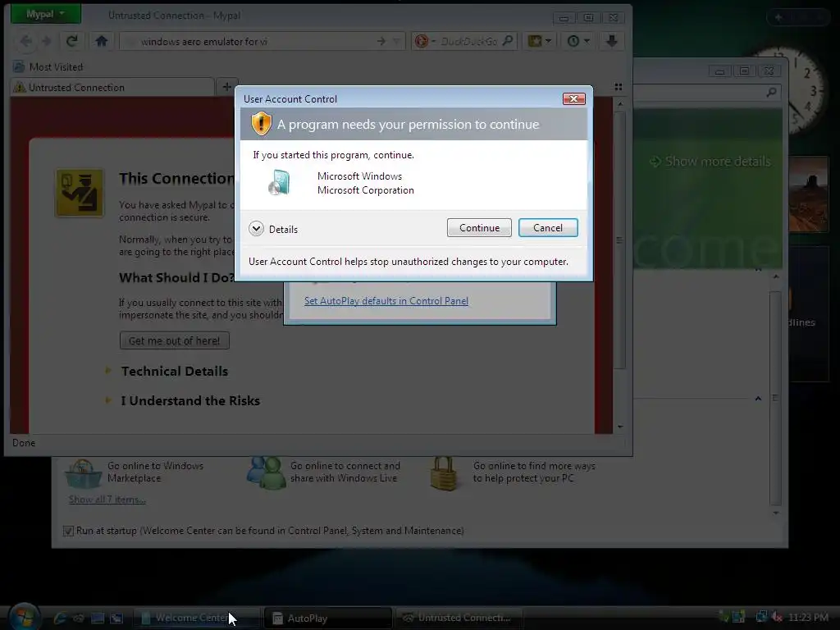This screenshot has width=840, height=630.
Task: Click the taskbar clock showing 11:23 PM
Action: coord(808,617)
